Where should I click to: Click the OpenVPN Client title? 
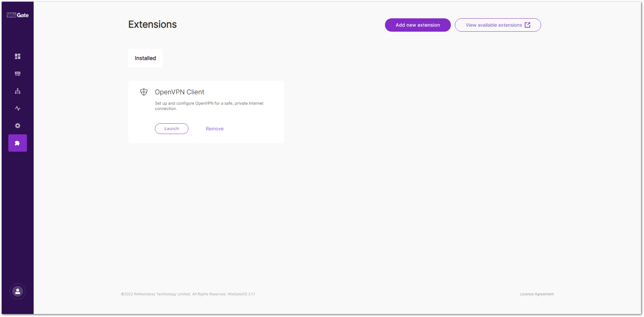tap(179, 92)
